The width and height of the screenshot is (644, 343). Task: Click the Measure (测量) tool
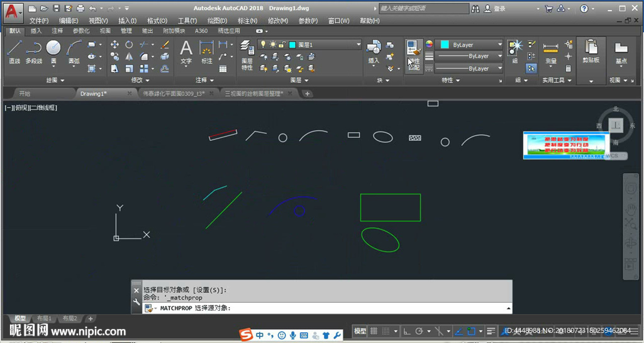(x=550, y=53)
